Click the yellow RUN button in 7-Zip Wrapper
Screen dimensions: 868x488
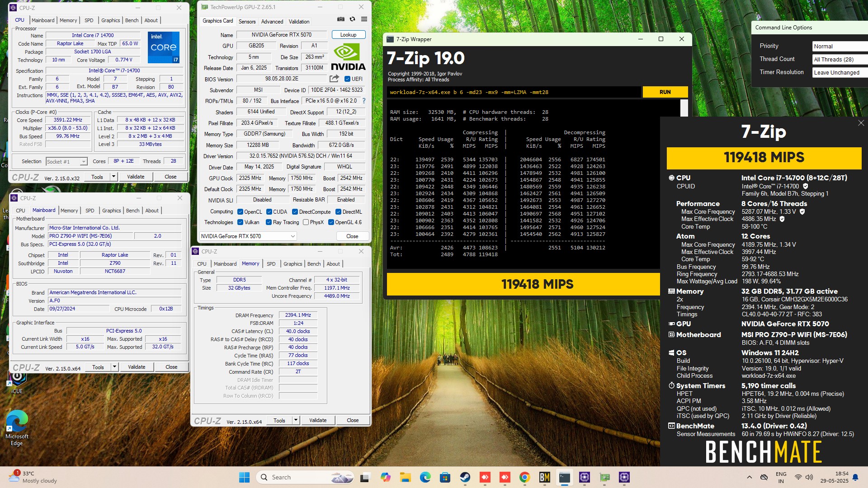[x=665, y=92]
